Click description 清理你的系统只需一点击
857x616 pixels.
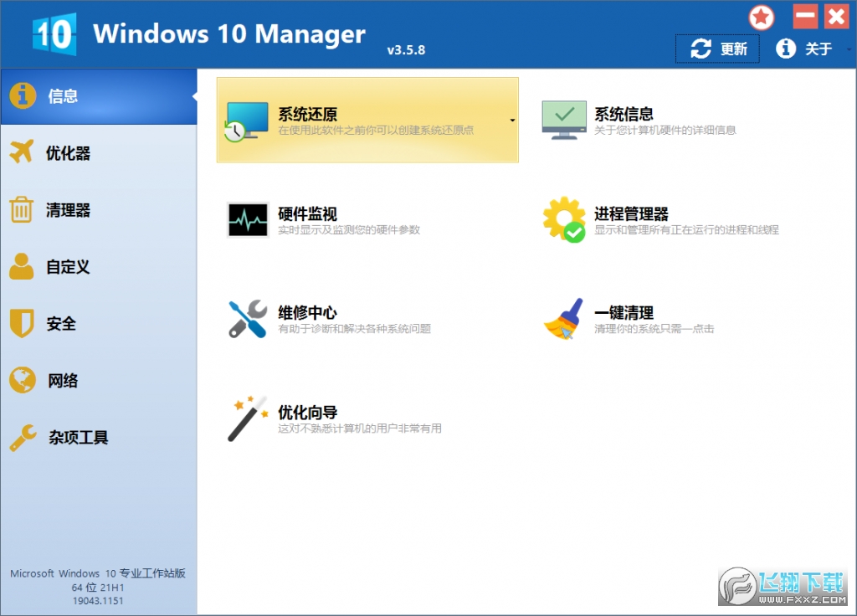click(654, 328)
